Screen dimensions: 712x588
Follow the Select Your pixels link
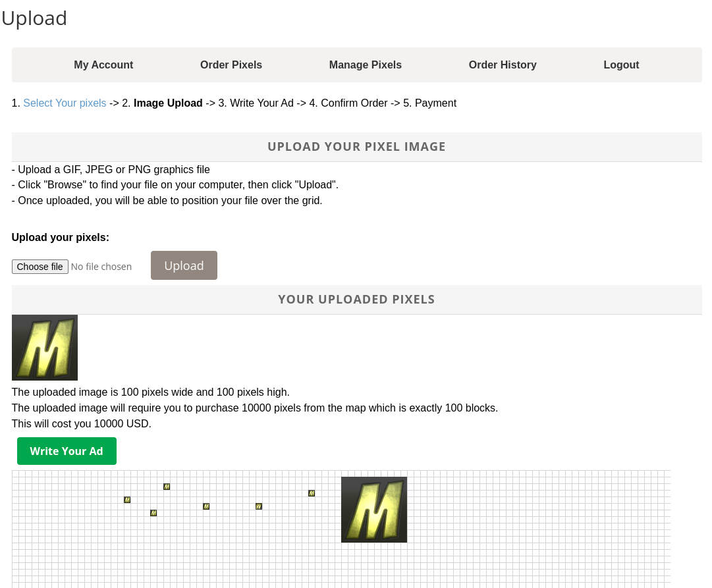(65, 103)
